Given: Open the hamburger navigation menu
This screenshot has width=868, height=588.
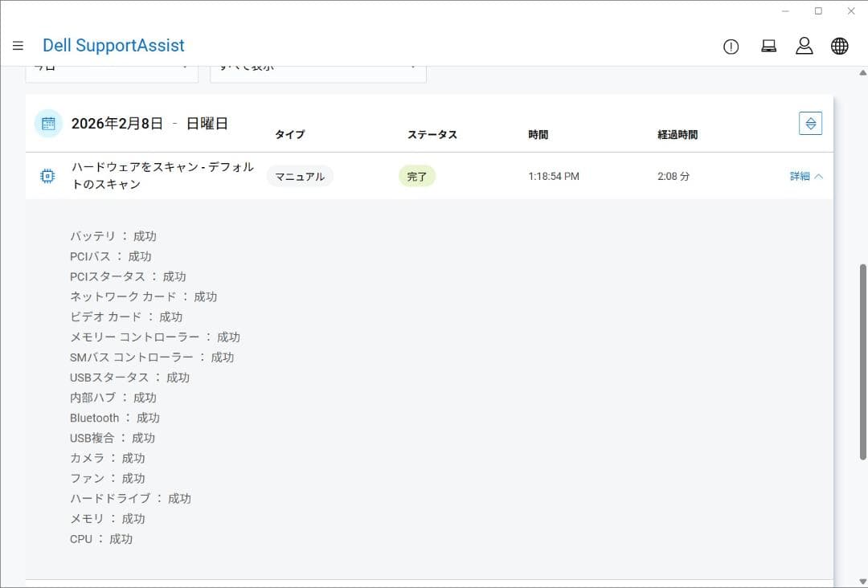Looking at the screenshot, I should (x=18, y=46).
